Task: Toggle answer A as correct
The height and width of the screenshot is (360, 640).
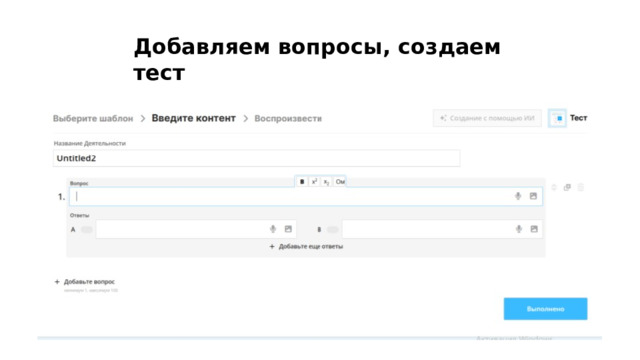Action: click(x=87, y=229)
